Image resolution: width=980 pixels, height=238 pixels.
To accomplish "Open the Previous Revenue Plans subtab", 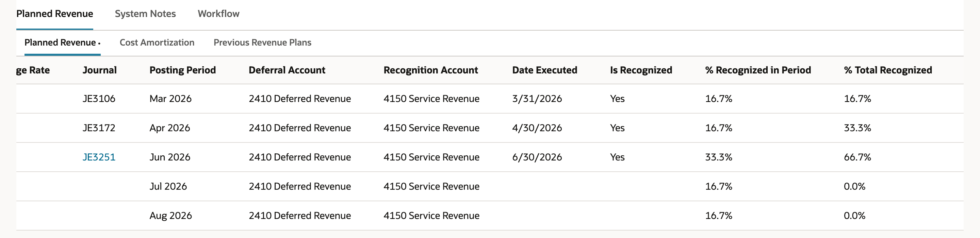I will click(x=262, y=42).
